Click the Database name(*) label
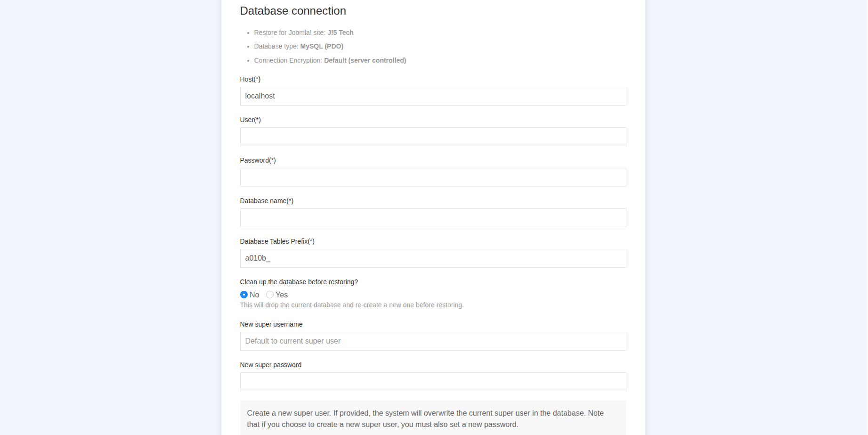868x435 pixels. point(267,201)
